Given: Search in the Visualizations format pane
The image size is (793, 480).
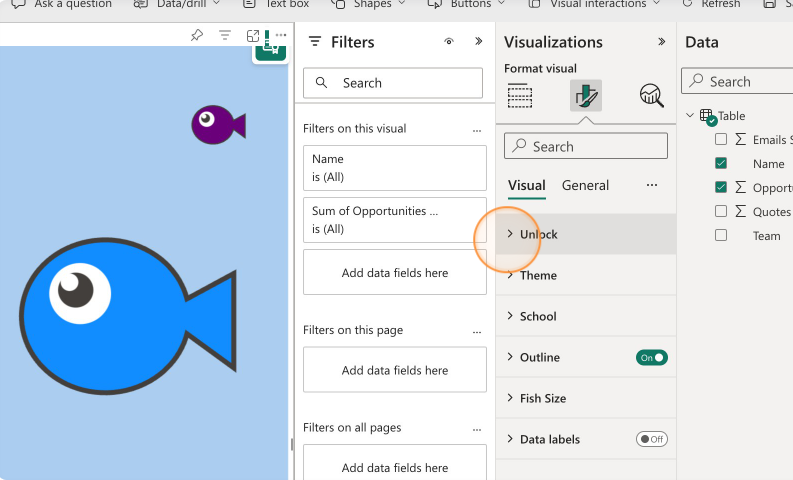Looking at the screenshot, I should [x=586, y=146].
